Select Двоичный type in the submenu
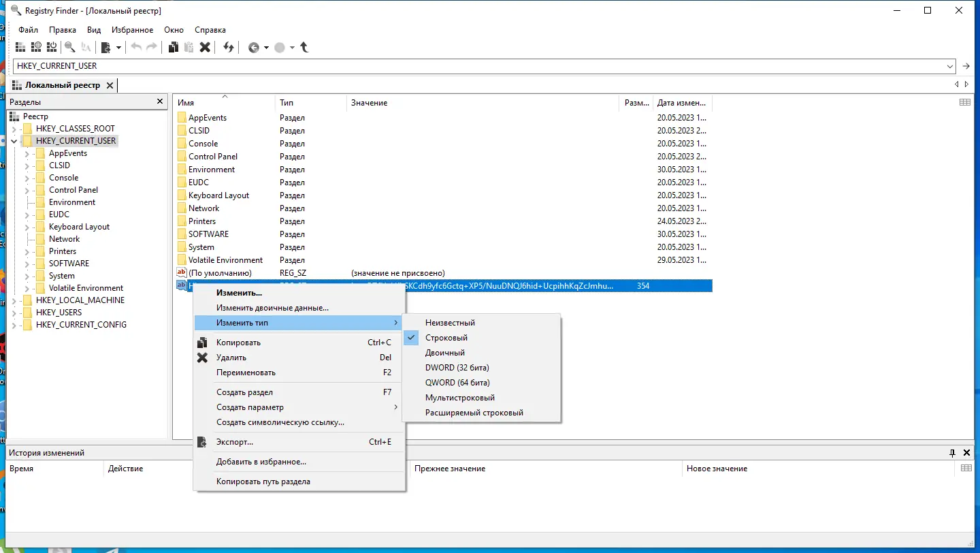 point(482,353)
